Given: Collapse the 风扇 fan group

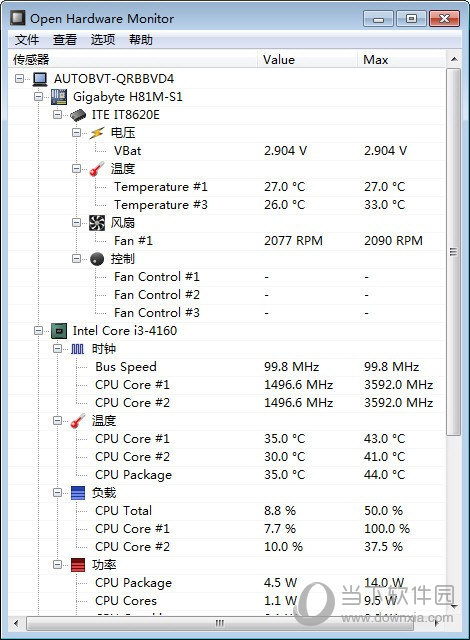Looking at the screenshot, I should [x=76, y=222].
